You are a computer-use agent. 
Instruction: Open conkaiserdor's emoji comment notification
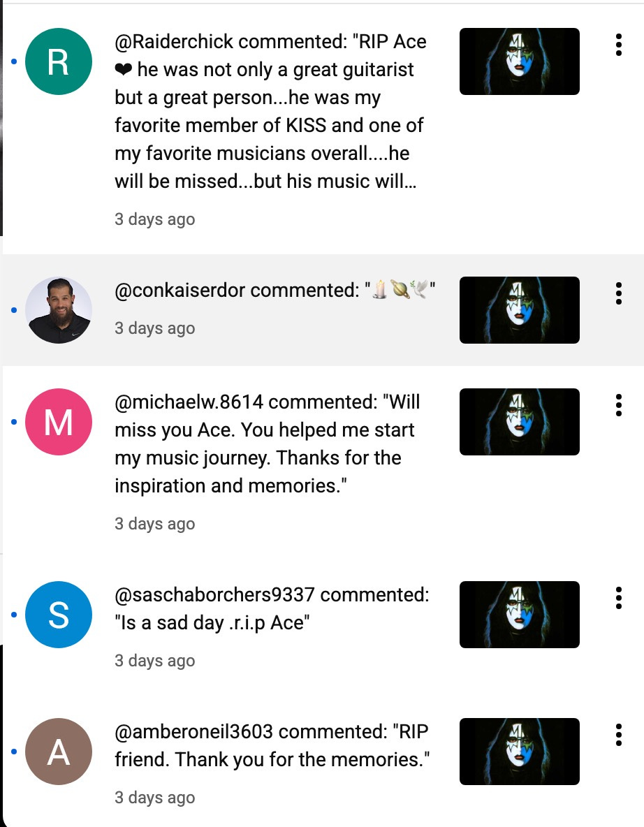coord(275,290)
